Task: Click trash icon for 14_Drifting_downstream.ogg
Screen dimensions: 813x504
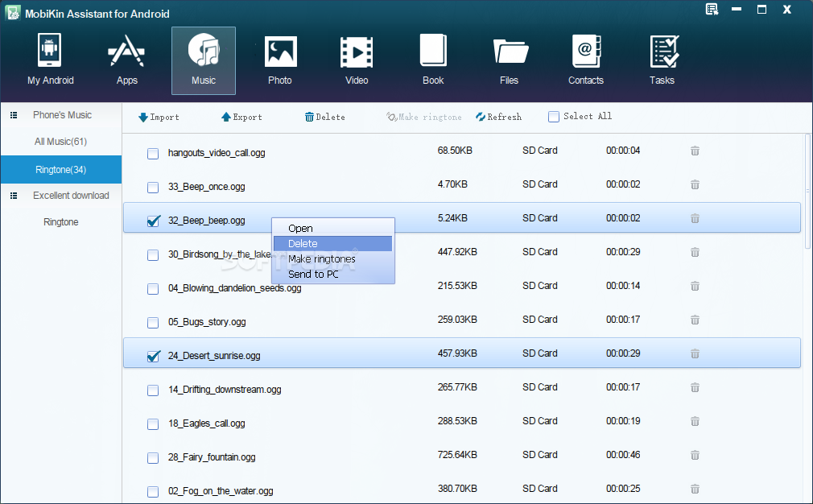Action: pos(695,387)
